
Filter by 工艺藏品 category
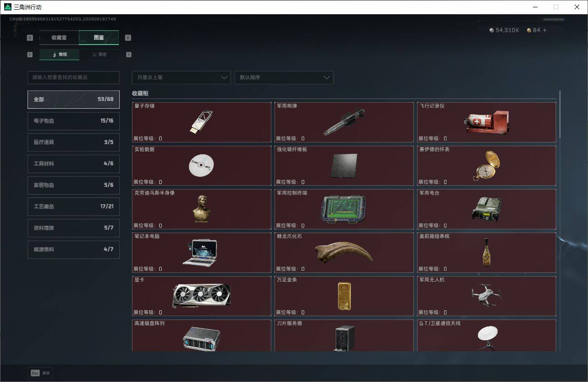click(73, 207)
